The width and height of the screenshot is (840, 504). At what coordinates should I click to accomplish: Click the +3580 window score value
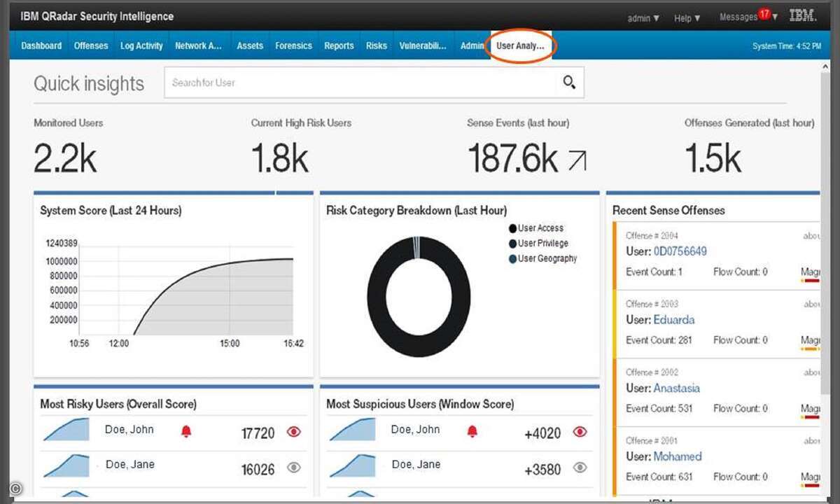point(542,469)
